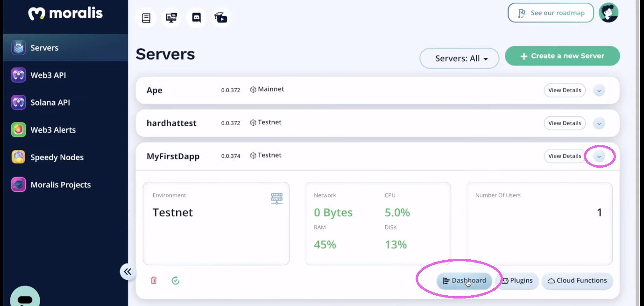Click the Testnet label on hardhattest row
This screenshot has width=644, height=306.
point(269,122)
